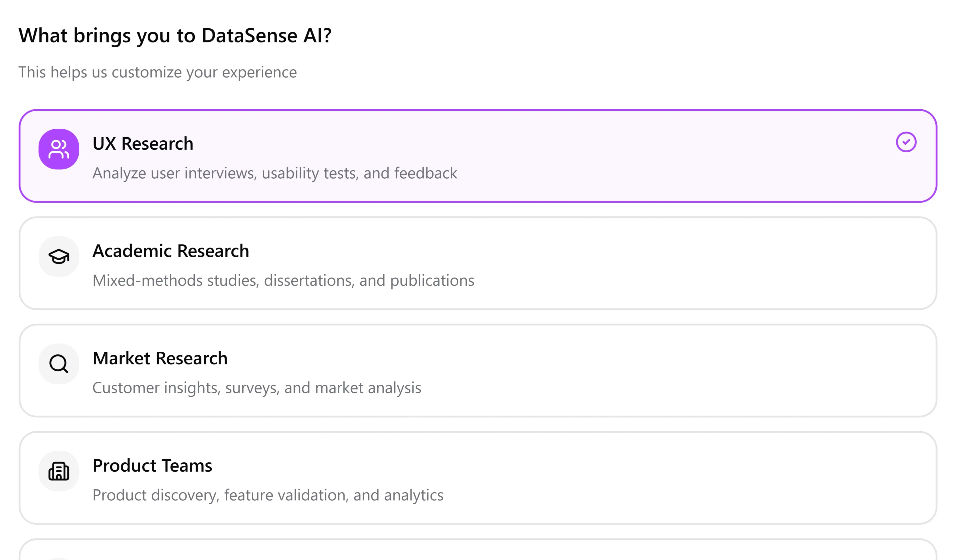Click the word 'feedback' in UX Research description
Screen dimensions: 960x560
click(x=425, y=174)
